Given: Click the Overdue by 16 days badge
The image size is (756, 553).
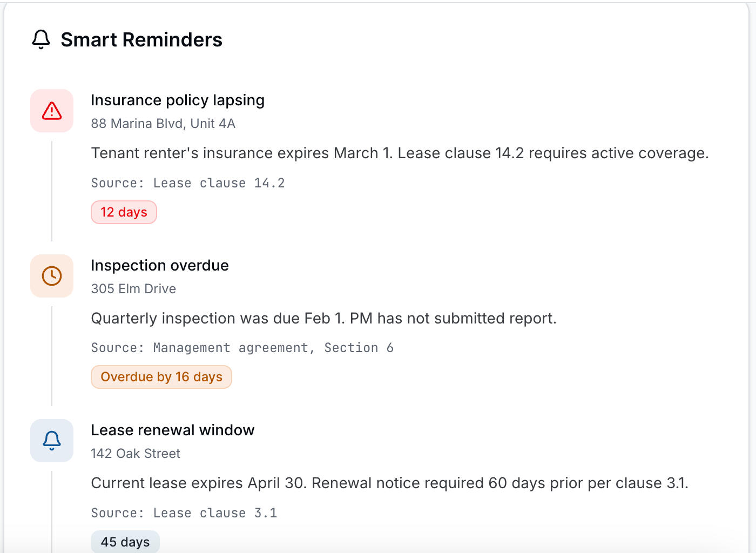Looking at the screenshot, I should click(161, 377).
